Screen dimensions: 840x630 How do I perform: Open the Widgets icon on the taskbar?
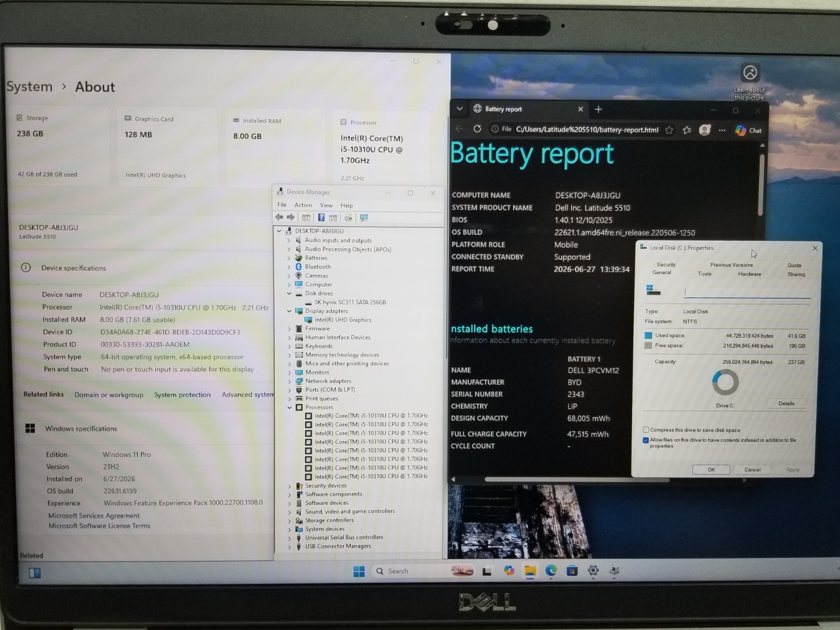pyautogui.click(x=35, y=573)
